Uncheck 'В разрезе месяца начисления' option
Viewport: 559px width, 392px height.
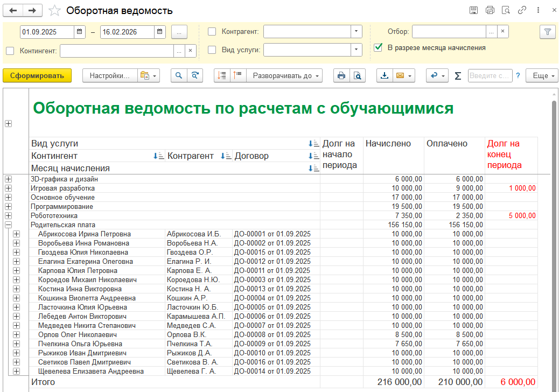(378, 47)
